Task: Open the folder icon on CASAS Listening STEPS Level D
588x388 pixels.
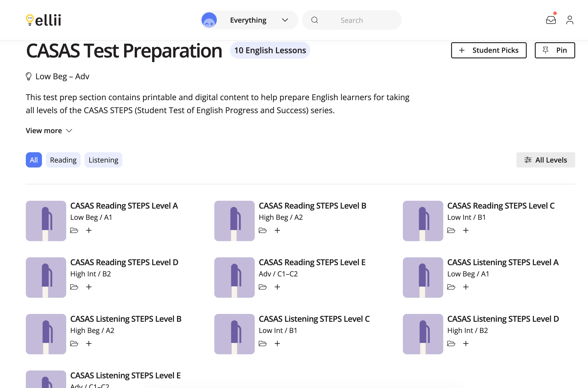Action: 451,344
